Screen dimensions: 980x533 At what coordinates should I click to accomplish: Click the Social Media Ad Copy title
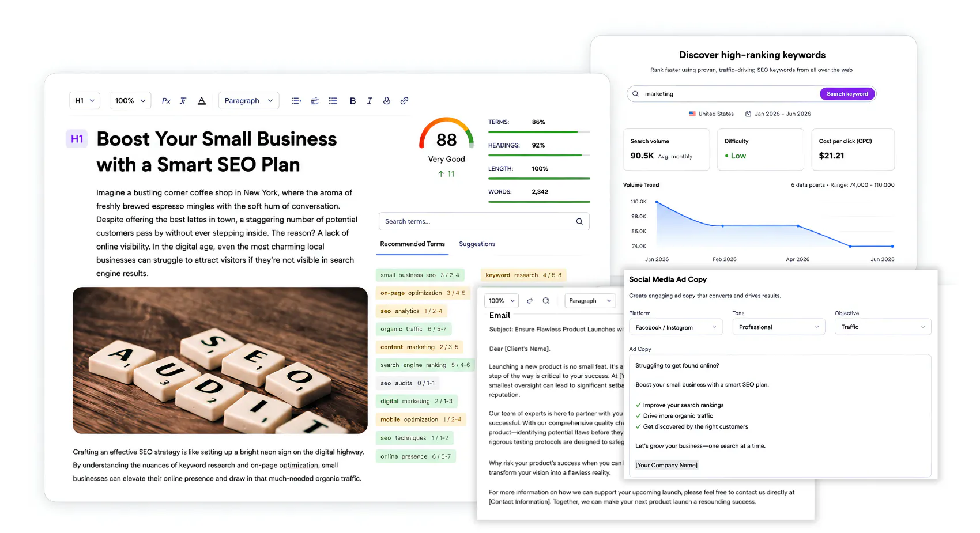coord(668,279)
